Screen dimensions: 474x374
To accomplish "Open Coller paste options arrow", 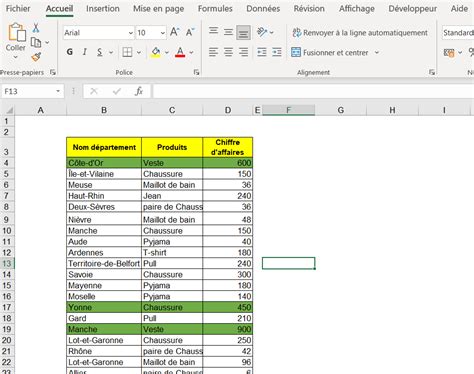I will [x=16, y=57].
